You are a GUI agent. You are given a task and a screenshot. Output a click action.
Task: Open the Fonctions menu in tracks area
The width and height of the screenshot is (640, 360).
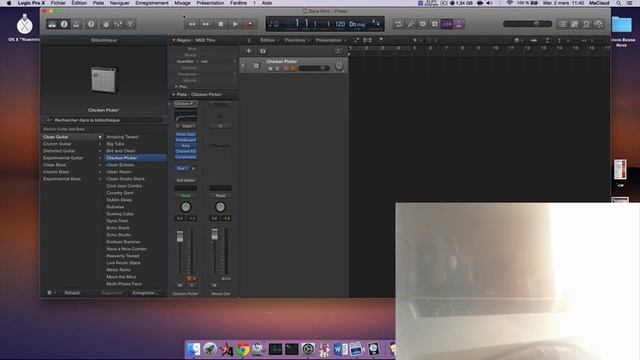(297, 40)
